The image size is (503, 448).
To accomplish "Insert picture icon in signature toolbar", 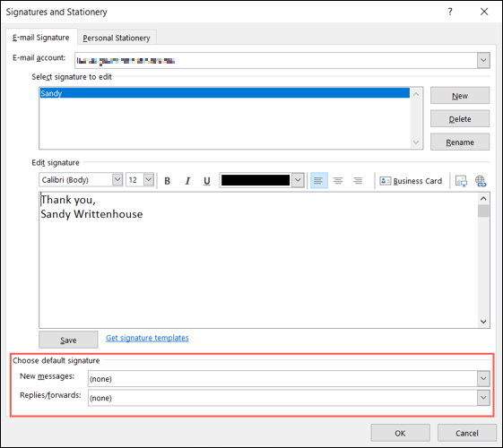I will (x=461, y=181).
